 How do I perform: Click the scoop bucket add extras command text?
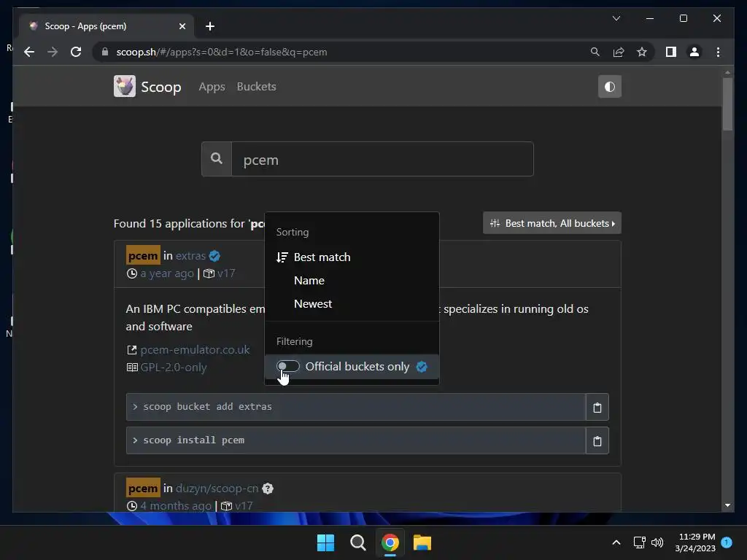pos(207,407)
